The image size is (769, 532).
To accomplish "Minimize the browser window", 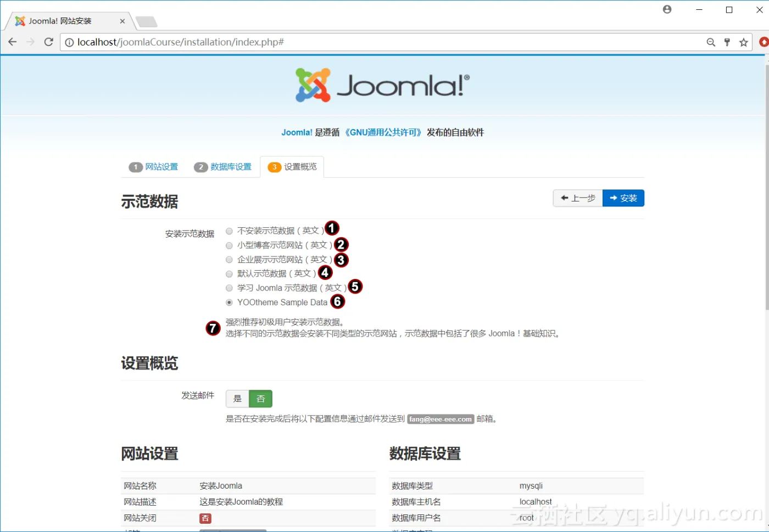I will click(699, 9).
